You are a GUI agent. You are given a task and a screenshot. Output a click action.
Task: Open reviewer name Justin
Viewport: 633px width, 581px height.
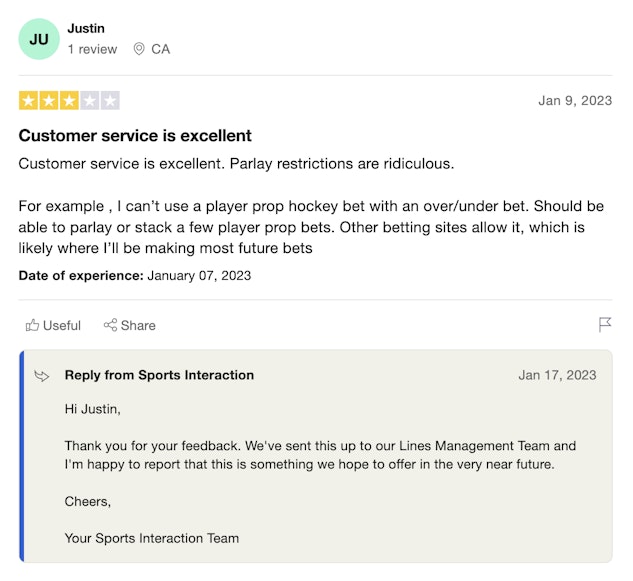[x=86, y=28]
